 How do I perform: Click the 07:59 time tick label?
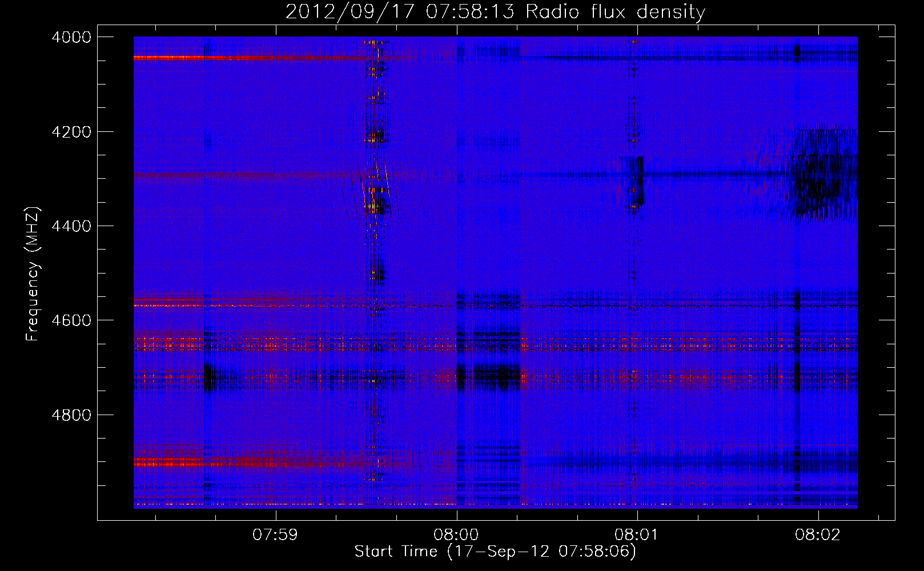click(x=276, y=535)
